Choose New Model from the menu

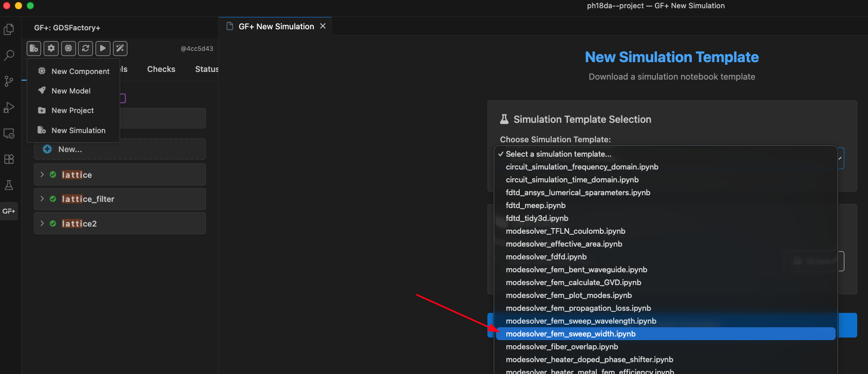pos(73,91)
